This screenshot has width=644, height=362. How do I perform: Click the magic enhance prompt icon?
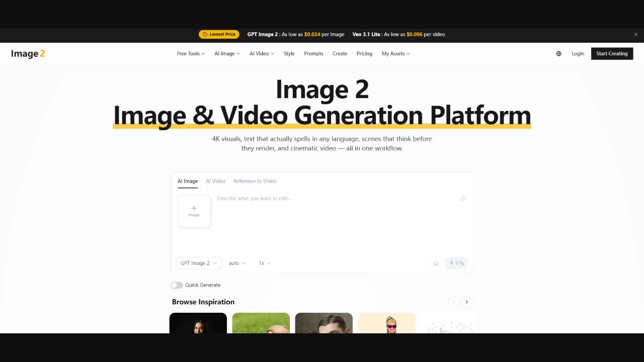(463, 198)
